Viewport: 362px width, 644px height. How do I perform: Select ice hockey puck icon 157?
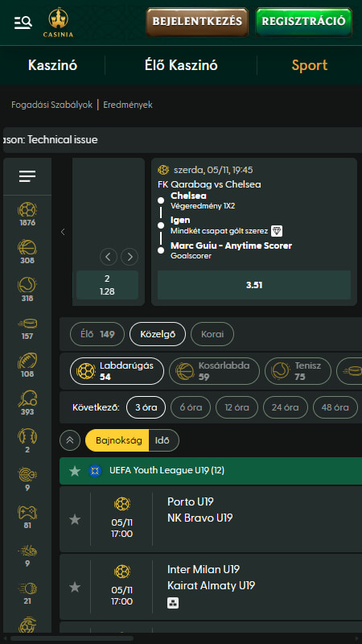coord(27,324)
